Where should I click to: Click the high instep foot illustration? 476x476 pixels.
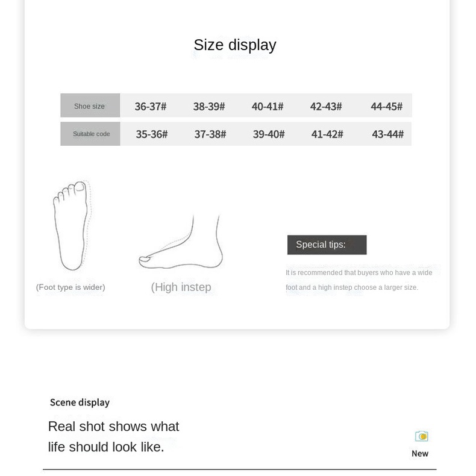pyautogui.click(x=181, y=242)
